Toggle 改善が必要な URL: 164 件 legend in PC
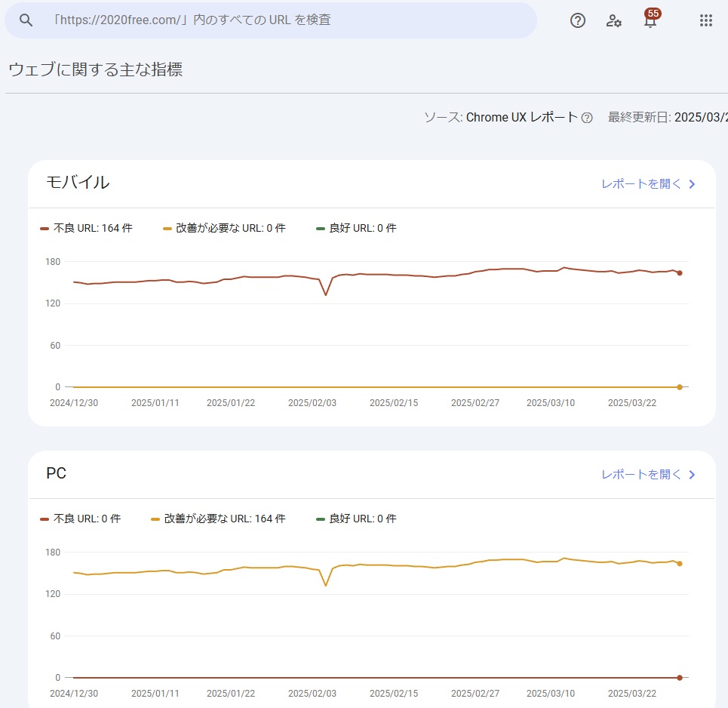The height and width of the screenshot is (708, 728). (218, 519)
